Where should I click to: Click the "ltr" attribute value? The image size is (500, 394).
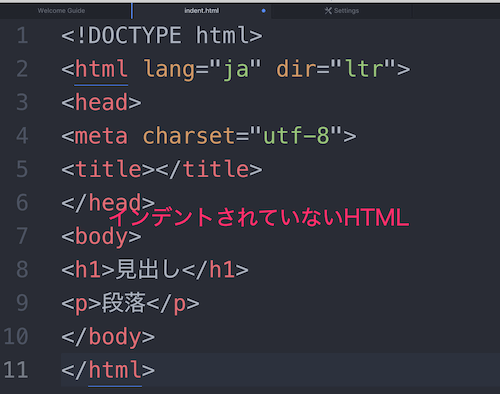pyautogui.click(x=363, y=69)
